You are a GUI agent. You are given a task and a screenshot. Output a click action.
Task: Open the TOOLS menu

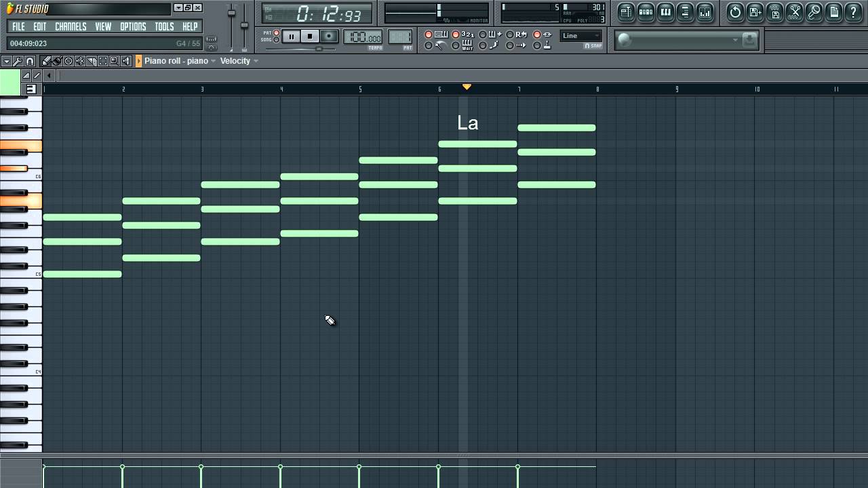pyautogui.click(x=164, y=26)
